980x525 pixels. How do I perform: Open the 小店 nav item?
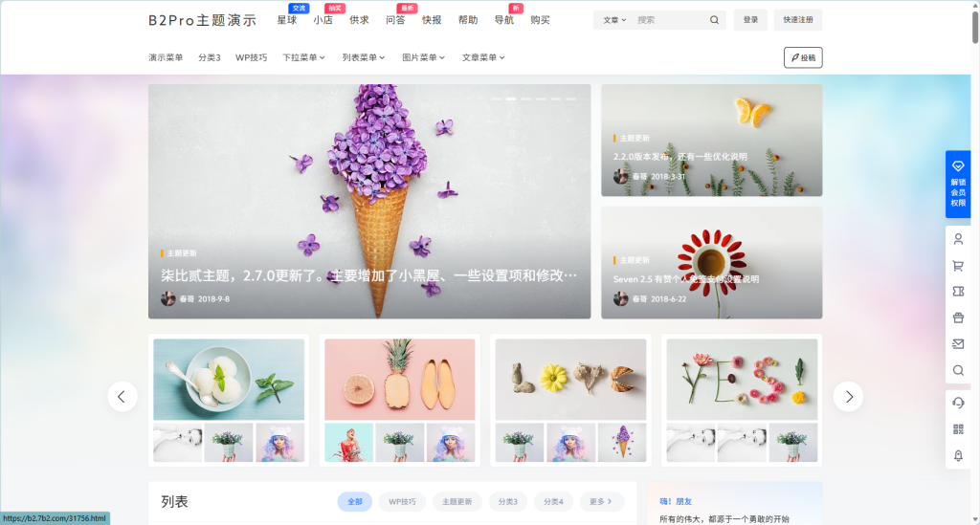pos(323,20)
